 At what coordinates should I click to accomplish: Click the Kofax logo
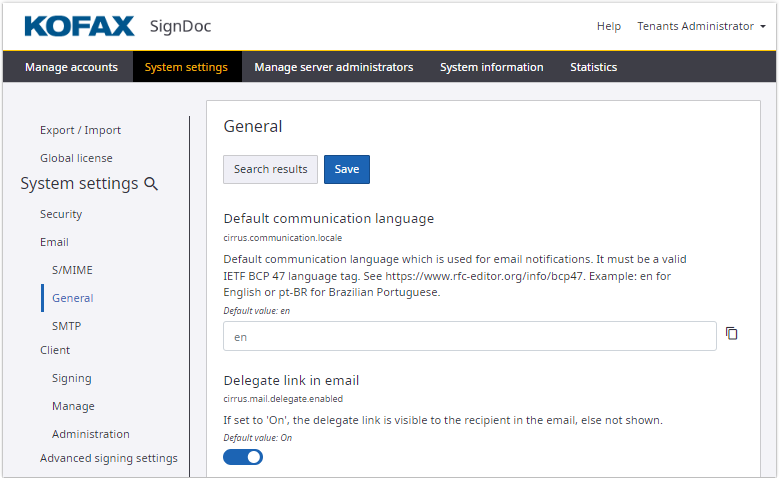click(79, 26)
